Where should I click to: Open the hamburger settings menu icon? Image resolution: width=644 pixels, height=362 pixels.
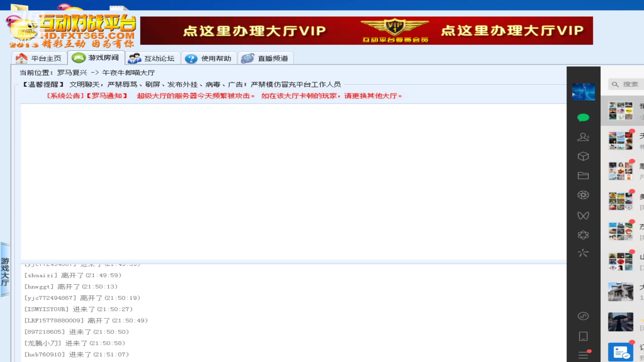pos(584,355)
